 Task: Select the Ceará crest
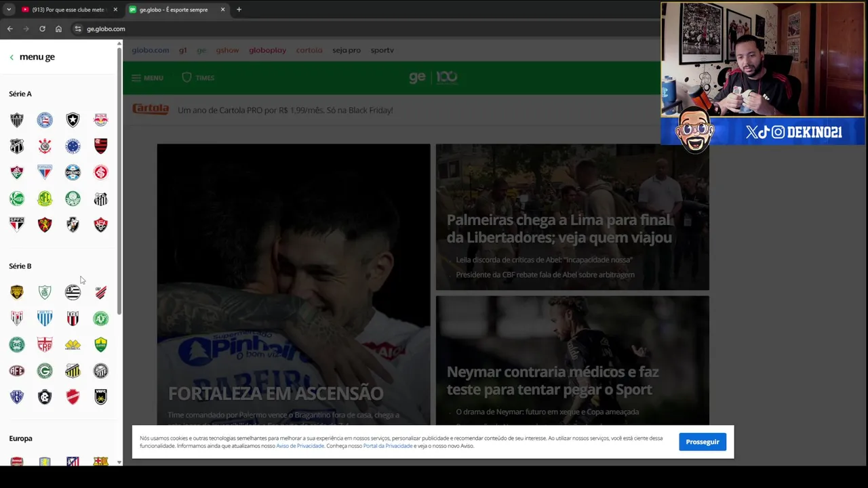coord(17,146)
